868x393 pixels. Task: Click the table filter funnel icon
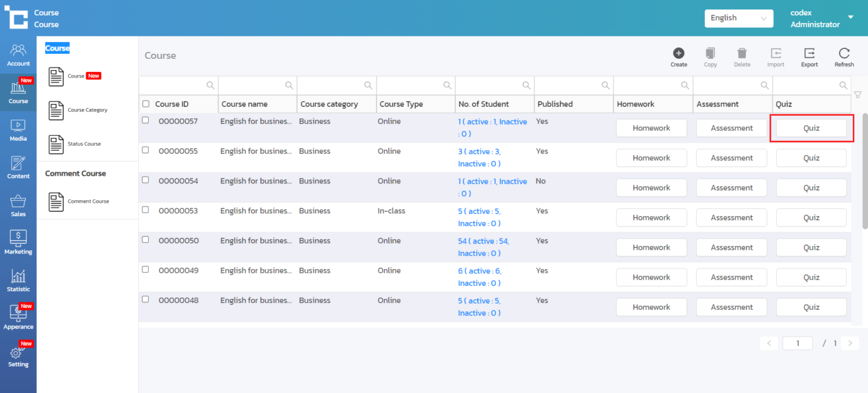point(858,95)
